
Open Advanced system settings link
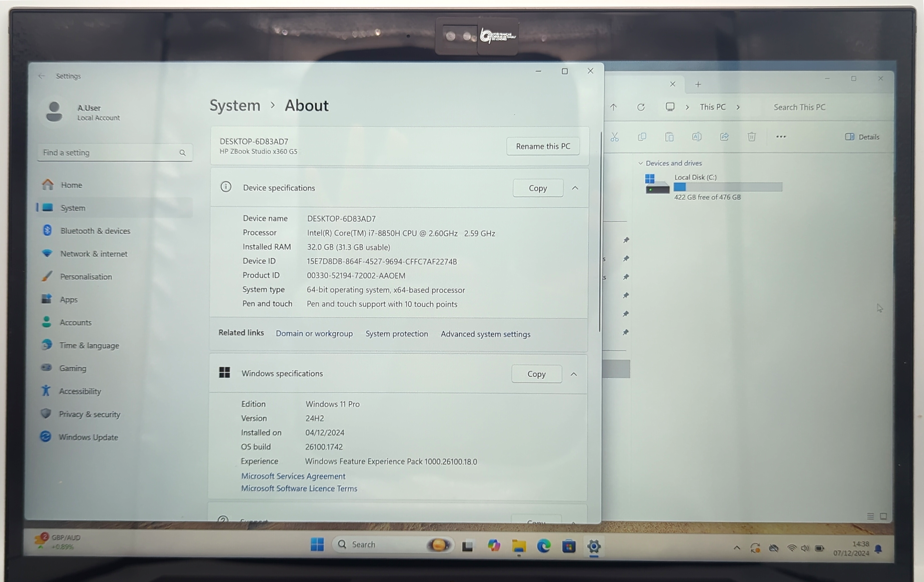[x=485, y=334]
